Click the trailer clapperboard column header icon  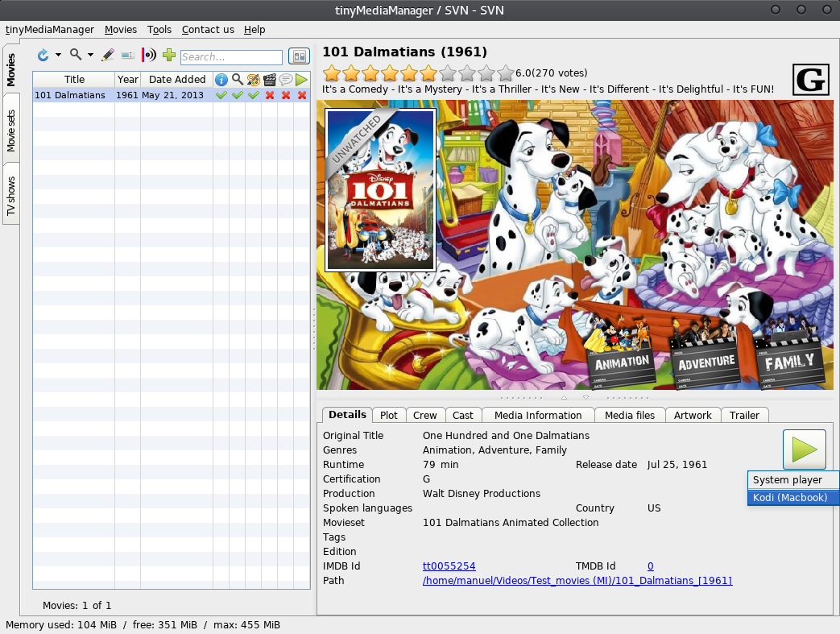pyautogui.click(x=270, y=80)
